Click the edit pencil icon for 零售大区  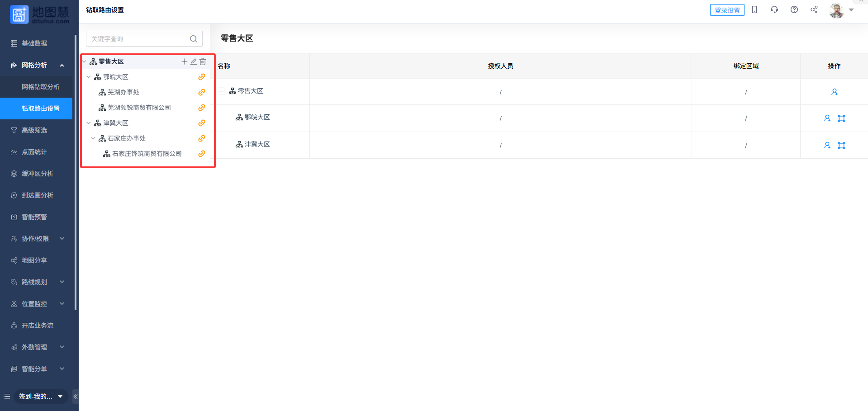tap(194, 61)
